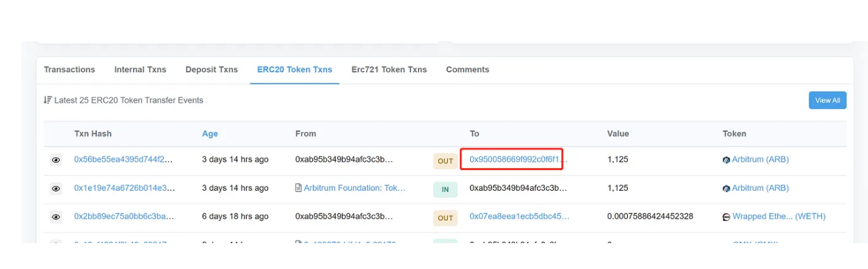Open Arbitrum Foundation: Tok sender link

(x=354, y=188)
